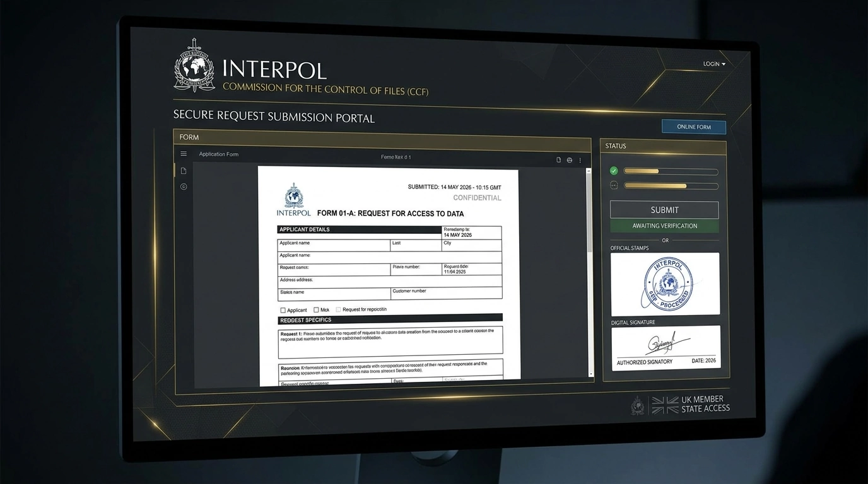868x484 pixels.
Task: Click the SUBMITTED 14 MAY 2026 timestamp
Action: coord(454,187)
